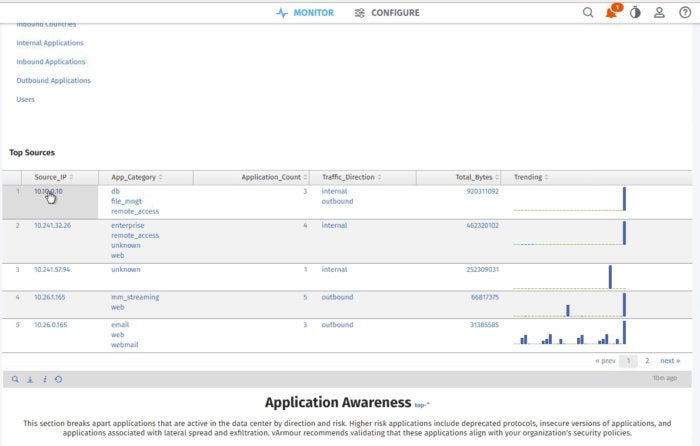Open the Users link
700x446 pixels.
(x=25, y=99)
